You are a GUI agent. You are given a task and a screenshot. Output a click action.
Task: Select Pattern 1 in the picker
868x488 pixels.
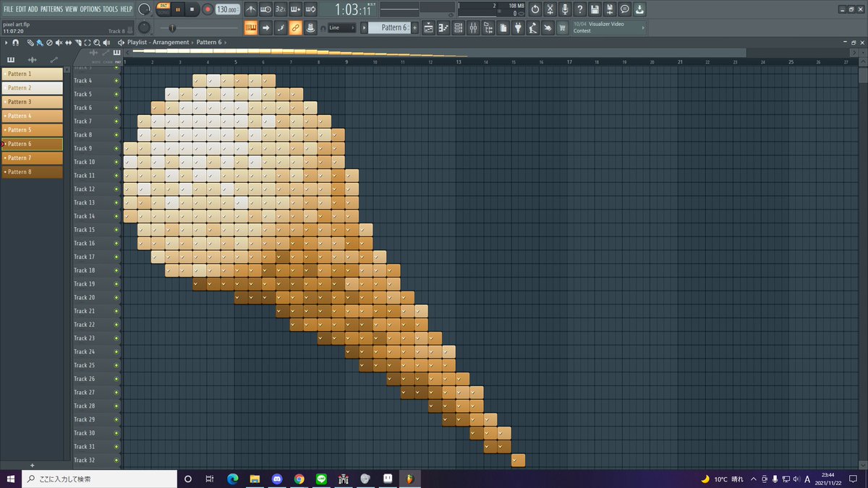coord(32,74)
